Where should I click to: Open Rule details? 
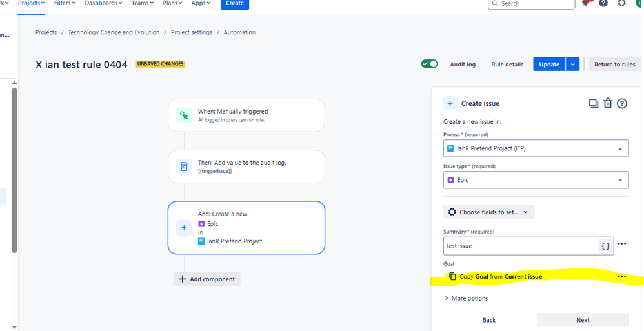click(x=508, y=65)
